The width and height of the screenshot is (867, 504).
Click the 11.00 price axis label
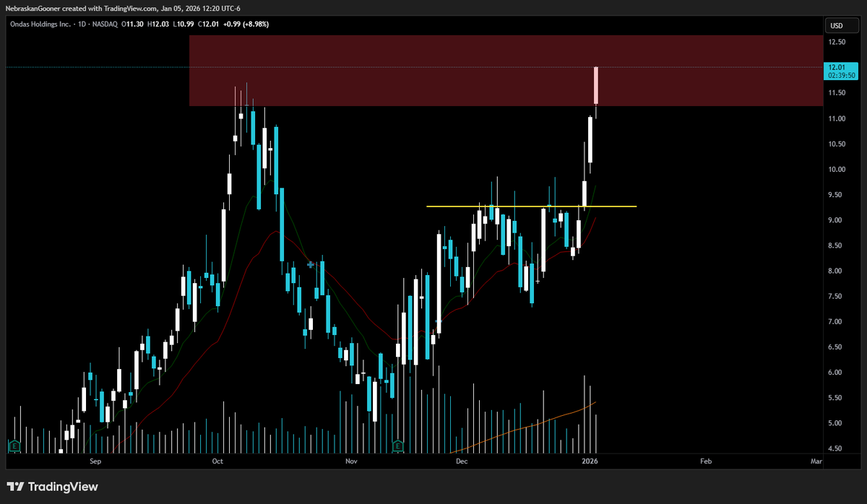click(837, 118)
